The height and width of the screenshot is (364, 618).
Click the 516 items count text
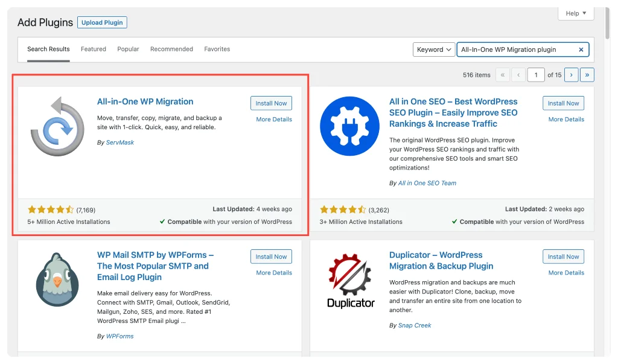coord(477,75)
